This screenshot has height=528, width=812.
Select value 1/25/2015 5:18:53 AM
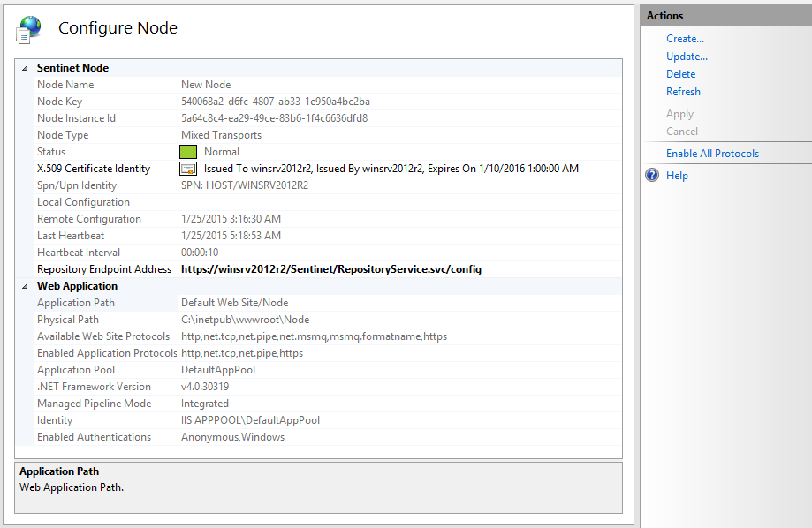click(231, 236)
